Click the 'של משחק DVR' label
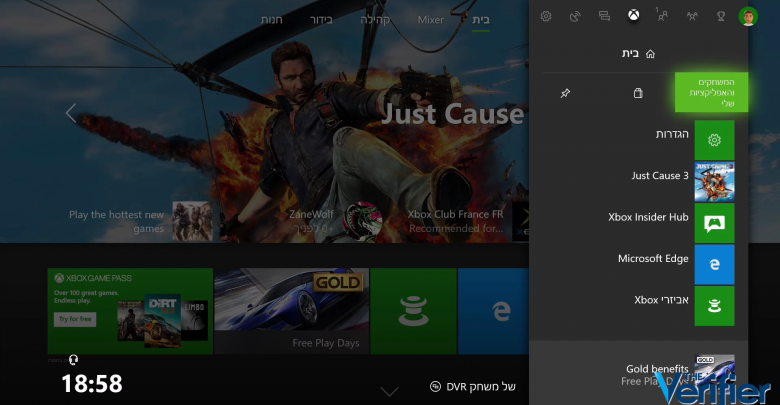780x405 pixels. (x=481, y=387)
